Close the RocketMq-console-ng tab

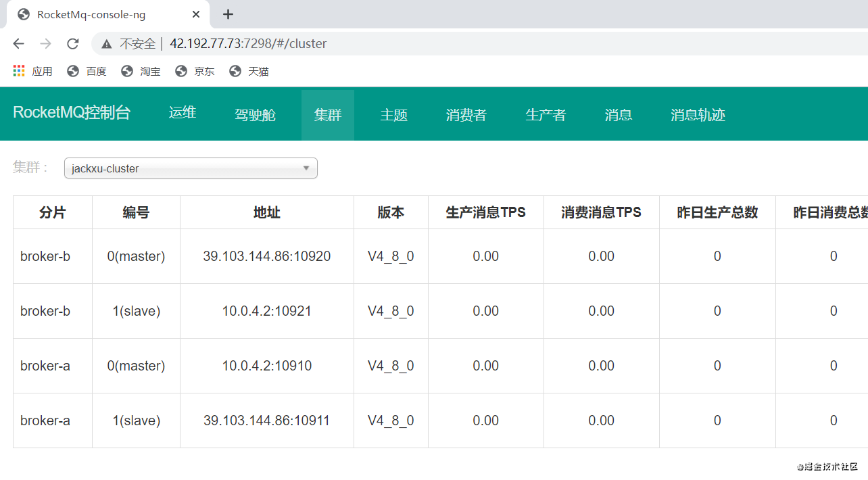197,14
